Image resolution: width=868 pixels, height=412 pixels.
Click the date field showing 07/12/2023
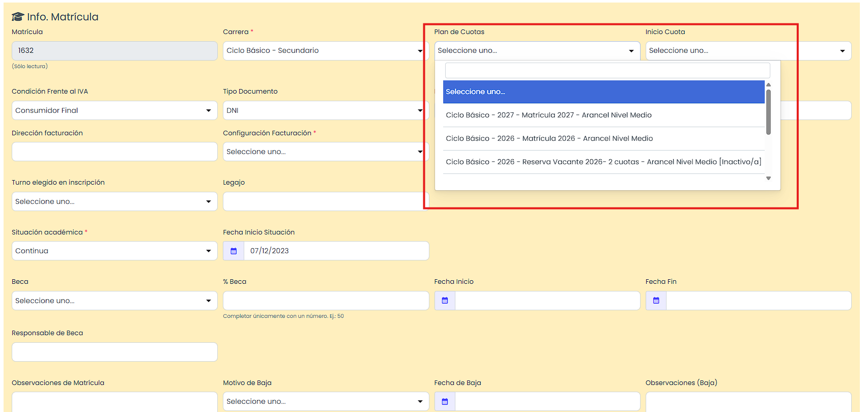coord(336,251)
